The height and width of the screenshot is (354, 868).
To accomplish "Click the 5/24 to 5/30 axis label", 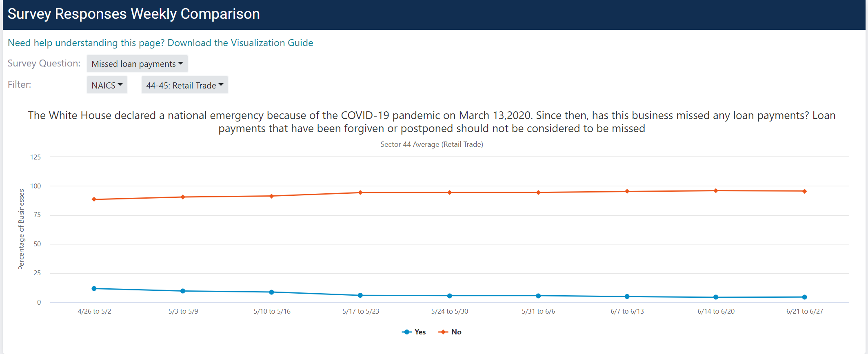I will (x=450, y=311).
